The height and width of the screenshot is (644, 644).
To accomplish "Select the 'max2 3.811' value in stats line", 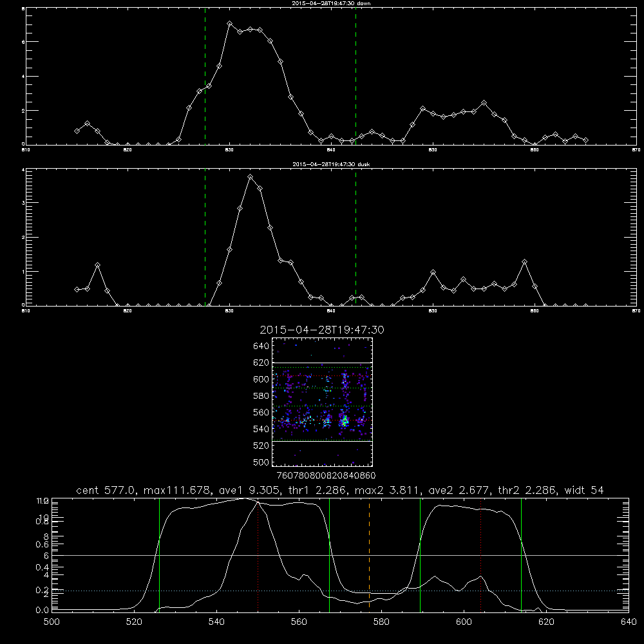I will click(387, 490).
